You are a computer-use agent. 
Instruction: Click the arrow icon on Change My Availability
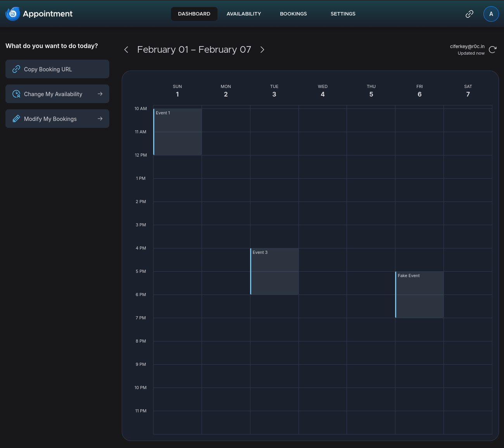pos(100,94)
